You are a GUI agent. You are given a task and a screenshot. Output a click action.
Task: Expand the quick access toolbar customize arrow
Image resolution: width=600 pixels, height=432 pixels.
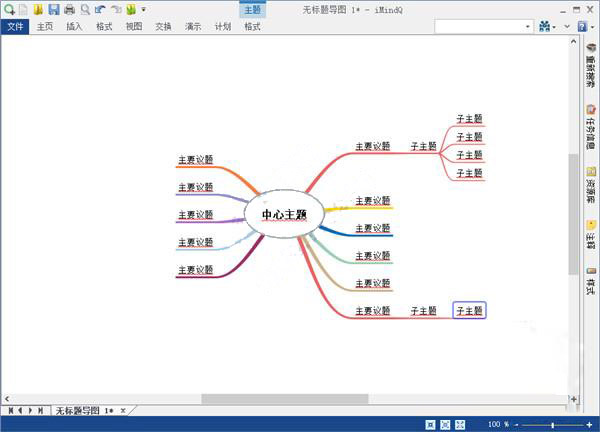pos(143,9)
